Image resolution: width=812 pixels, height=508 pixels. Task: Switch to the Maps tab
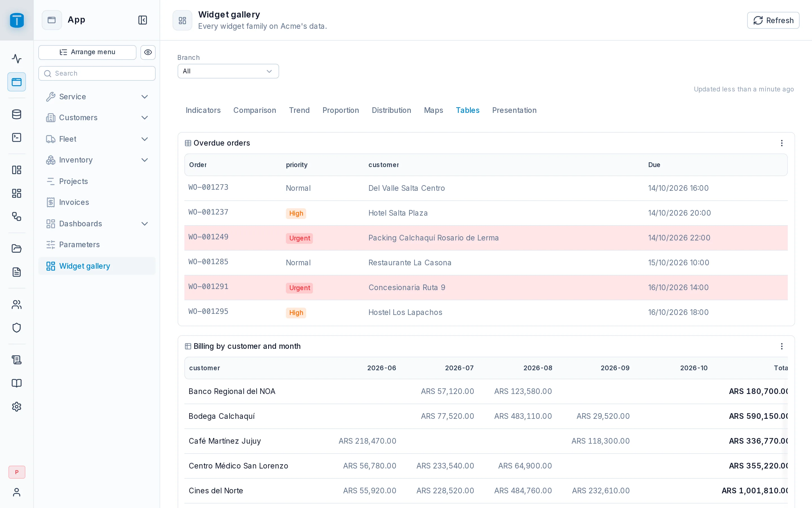tap(434, 110)
